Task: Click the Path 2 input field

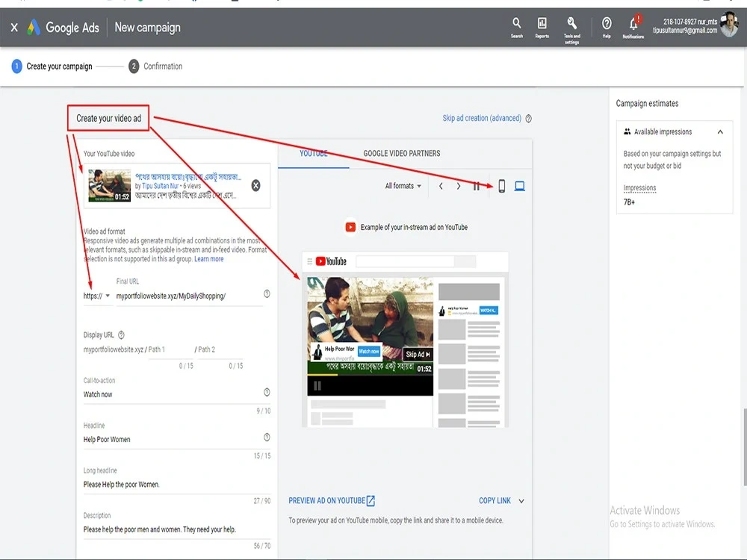Action: pos(220,349)
